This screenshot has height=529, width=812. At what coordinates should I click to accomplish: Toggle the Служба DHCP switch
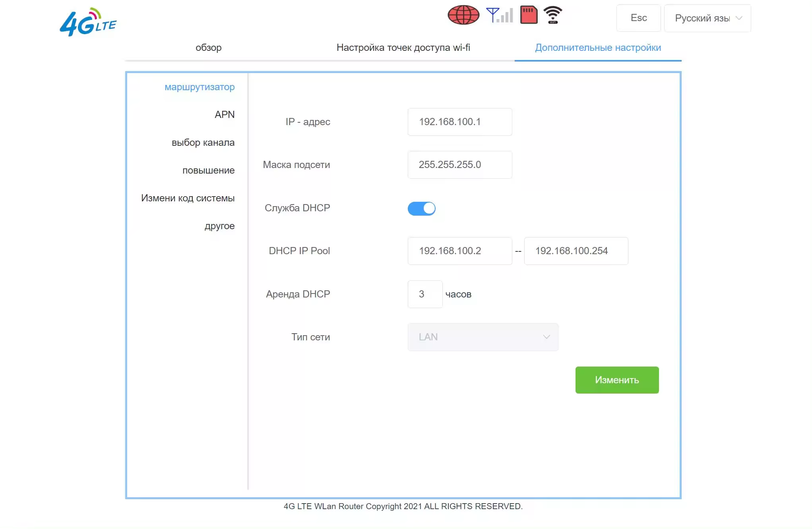(422, 209)
